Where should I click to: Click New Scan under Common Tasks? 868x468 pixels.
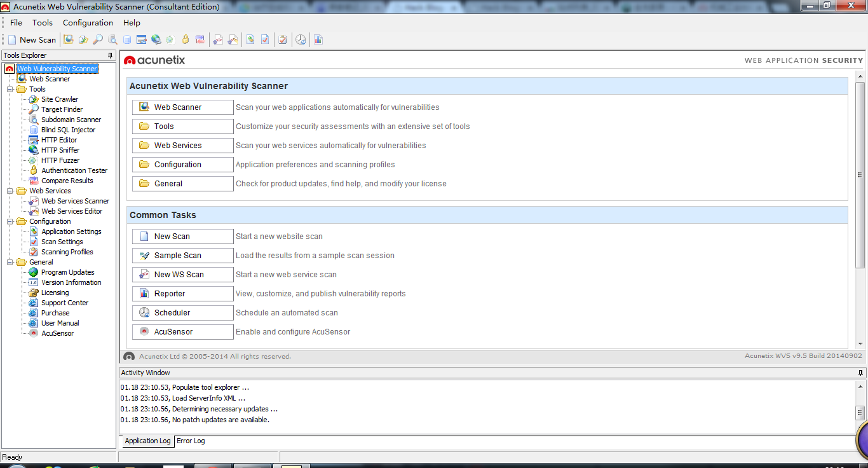point(183,237)
